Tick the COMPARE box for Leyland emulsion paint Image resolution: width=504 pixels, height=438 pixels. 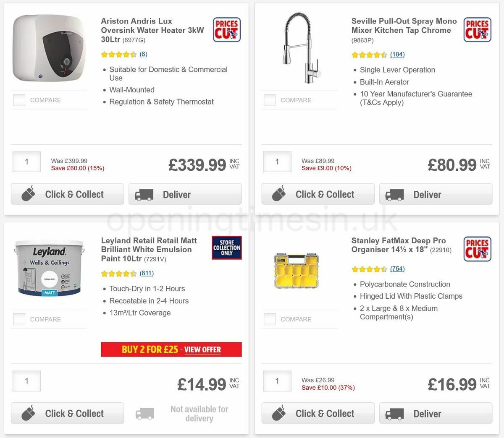(x=19, y=319)
